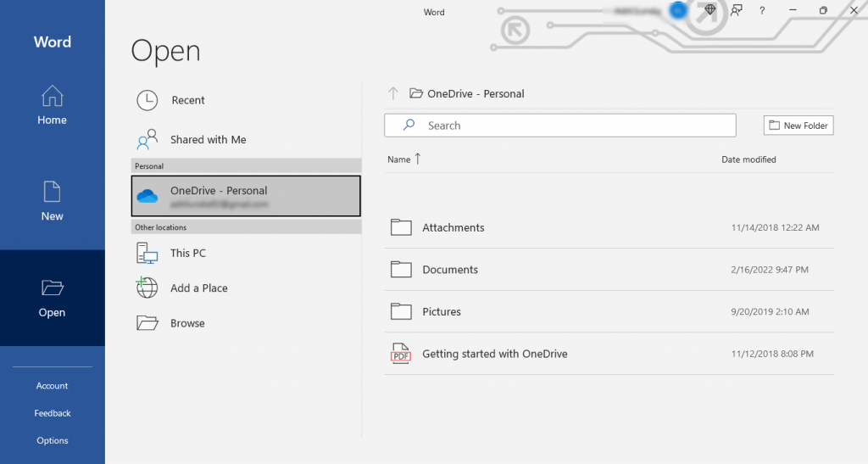Screen dimensions: 868x464
Task: Sort files by Name column header
Action: pyautogui.click(x=399, y=159)
